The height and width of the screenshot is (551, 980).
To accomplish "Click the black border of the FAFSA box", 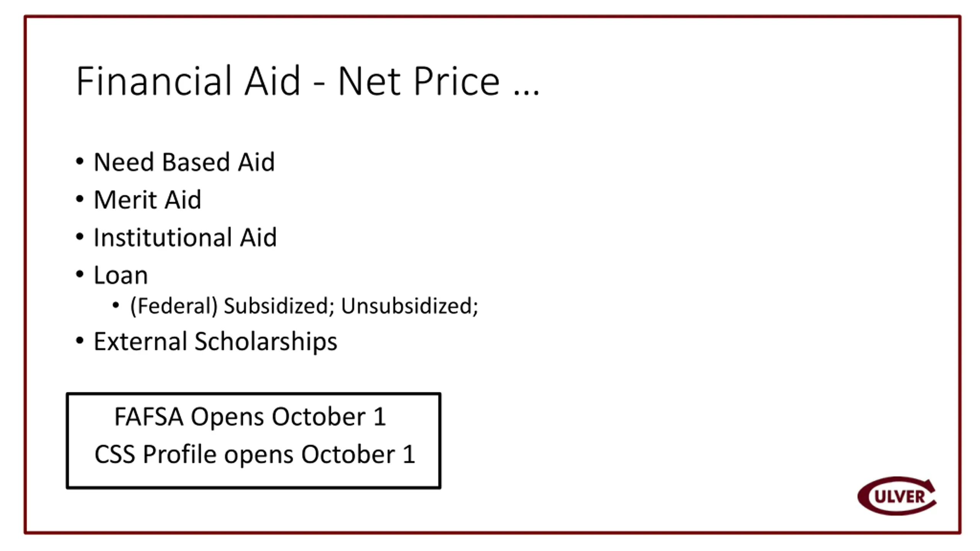I will pyautogui.click(x=253, y=394).
